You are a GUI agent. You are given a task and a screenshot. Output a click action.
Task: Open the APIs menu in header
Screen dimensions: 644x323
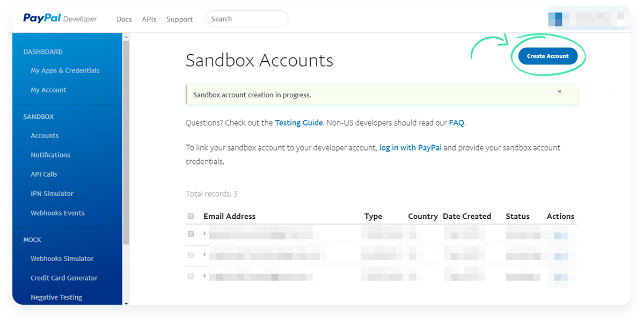[149, 19]
